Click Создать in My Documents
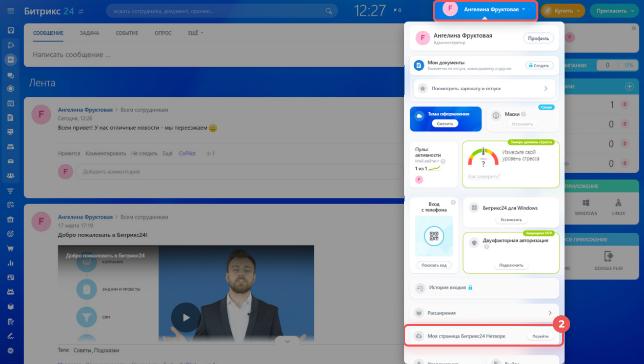Screen dimensions: 644x364 click(x=540, y=66)
